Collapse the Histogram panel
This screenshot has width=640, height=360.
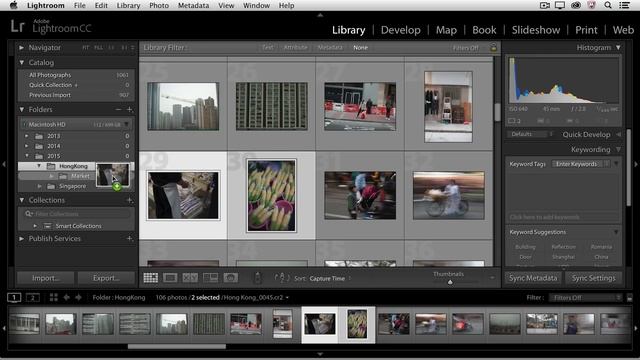[x=618, y=48]
